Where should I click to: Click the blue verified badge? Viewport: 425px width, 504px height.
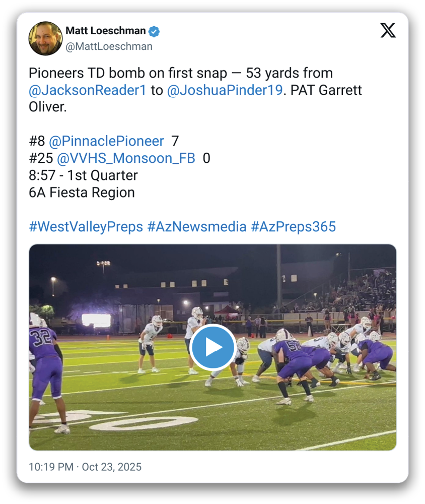click(154, 31)
